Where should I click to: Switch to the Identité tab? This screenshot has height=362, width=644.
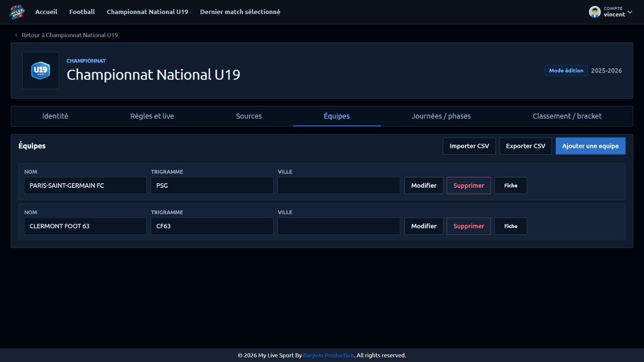coord(55,116)
